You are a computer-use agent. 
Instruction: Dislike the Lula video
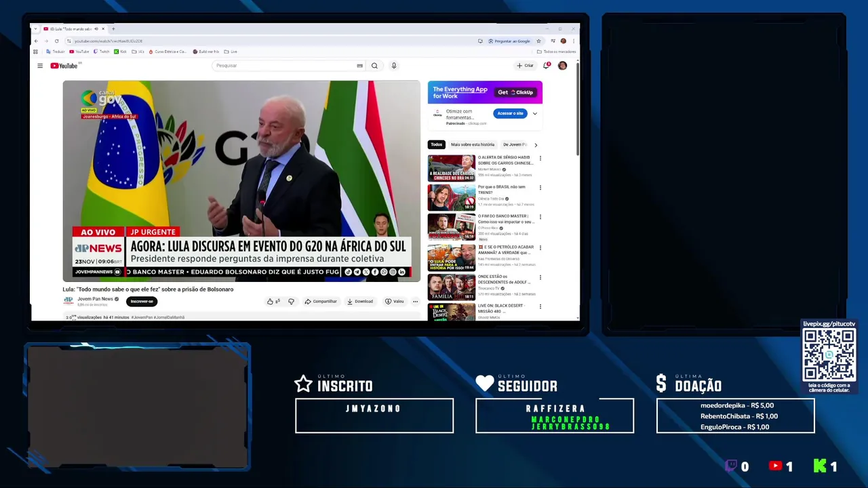(x=291, y=302)
